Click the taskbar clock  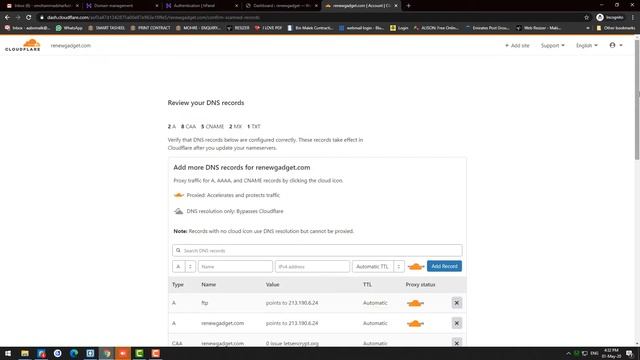pos(611,353)
